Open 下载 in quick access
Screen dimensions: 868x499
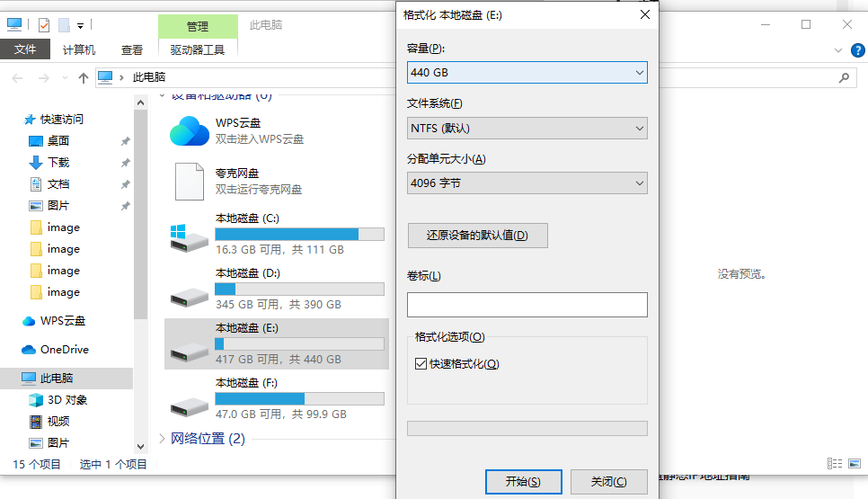(x=58, y=162)
